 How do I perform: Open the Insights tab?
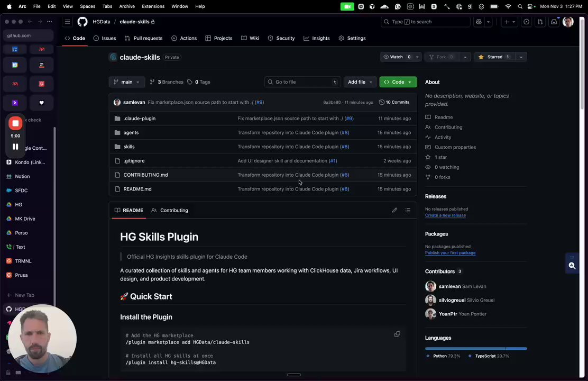tap(317, 38)
